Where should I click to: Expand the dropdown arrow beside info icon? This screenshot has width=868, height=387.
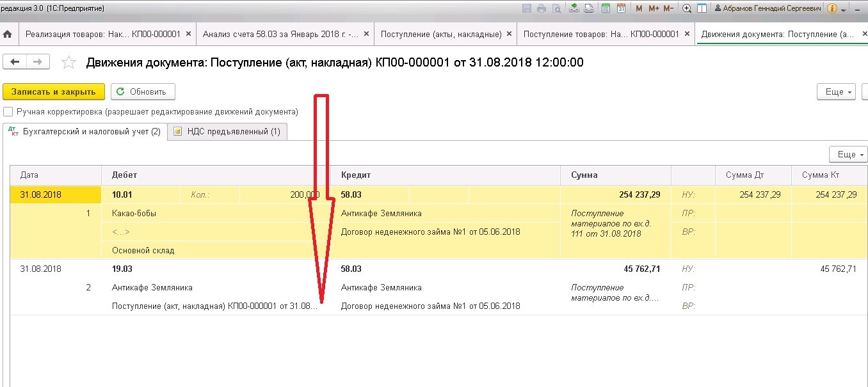click(844, 10)
